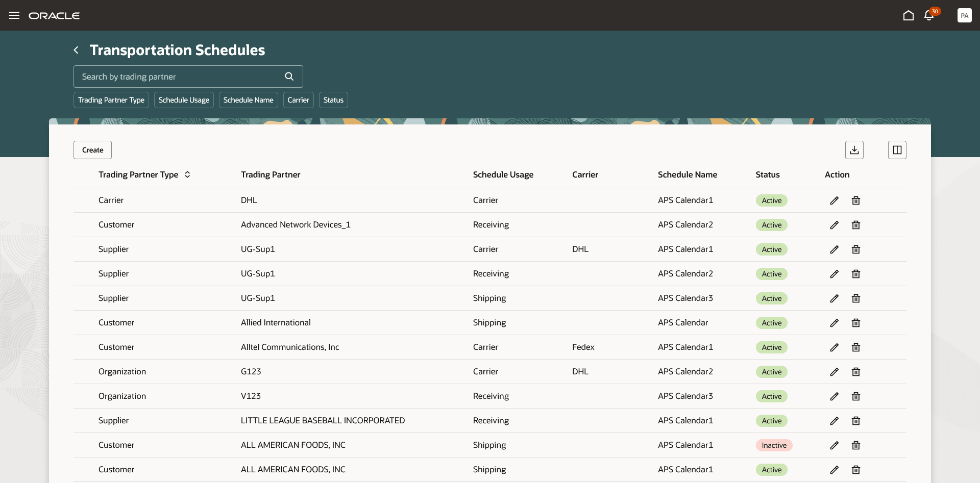Open the Schedule Usage filter
The image size is (980, 483).
click(x=183, y=99)
